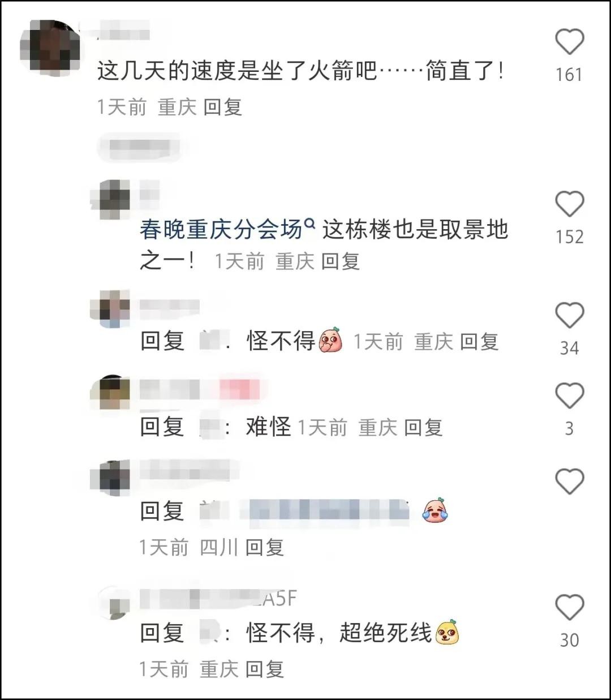
Task: Tap the search magnifier beside 春晚重庆分会场
Action: click(309, 224)
